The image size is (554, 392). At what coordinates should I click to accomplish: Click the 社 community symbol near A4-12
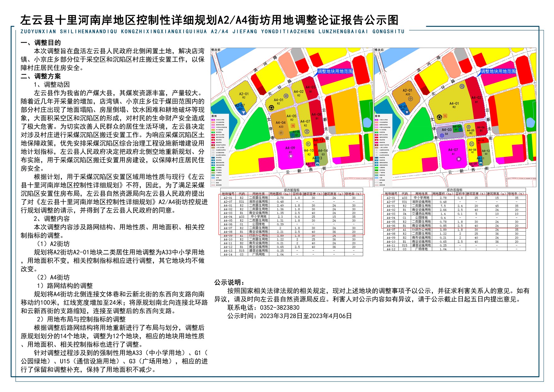[309, 144]
